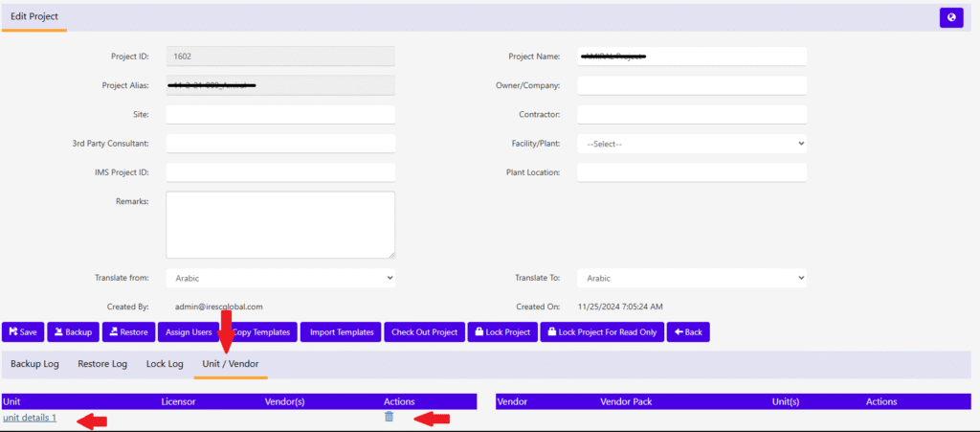Focus the Owner/Company input field
Image resolution: width=980 pixels, height=432 pixels.
692,85
